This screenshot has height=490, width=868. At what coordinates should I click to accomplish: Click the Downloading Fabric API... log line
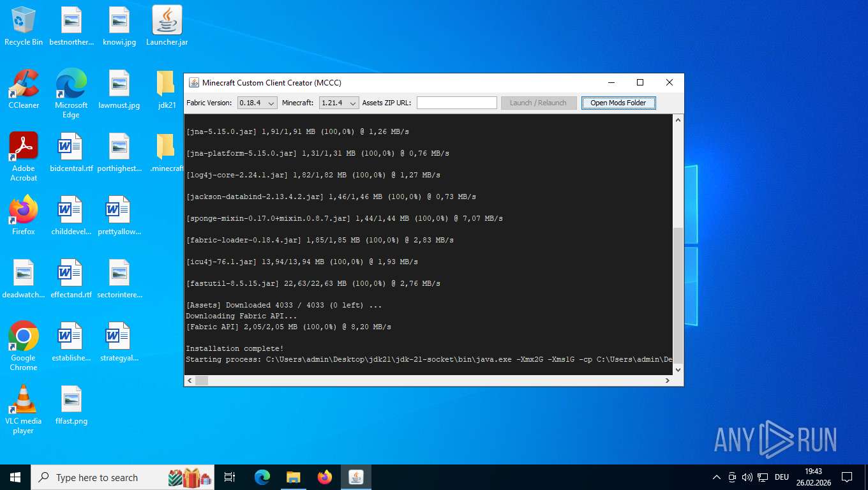coord(241,316)
